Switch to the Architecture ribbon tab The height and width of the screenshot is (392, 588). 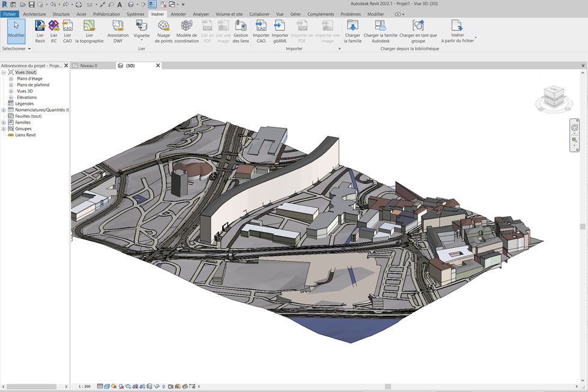[34, 14]
